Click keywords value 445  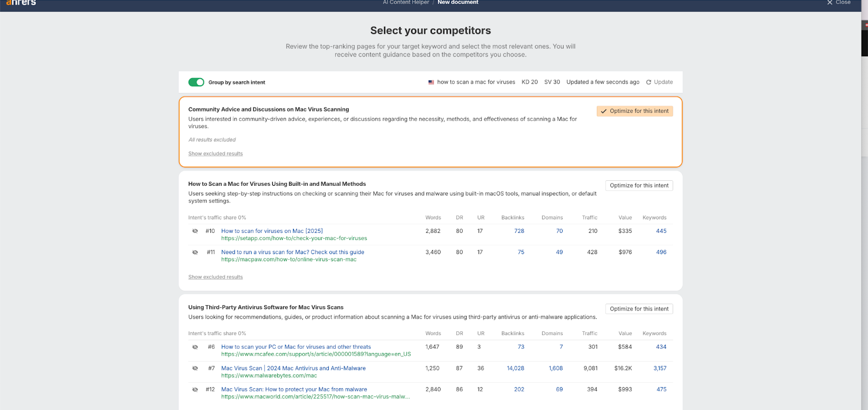[661, 231]
